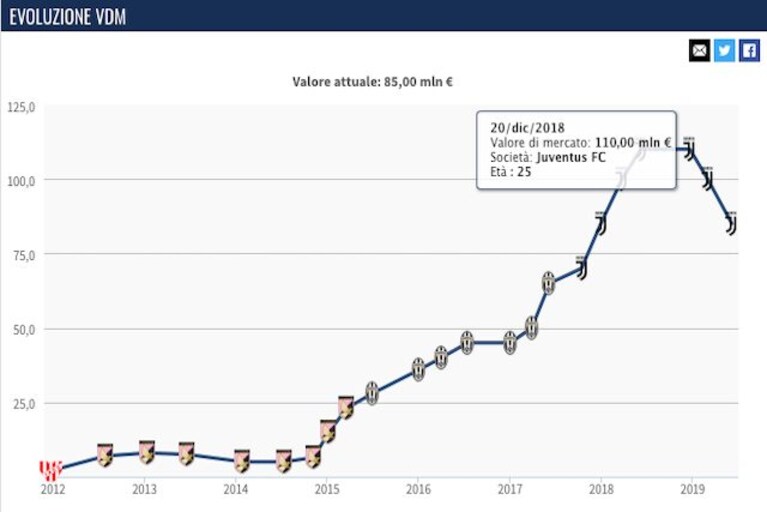Click the 100,0 y-axis label
The height and width of the screenshot is (512, 767).
[21, 181]
